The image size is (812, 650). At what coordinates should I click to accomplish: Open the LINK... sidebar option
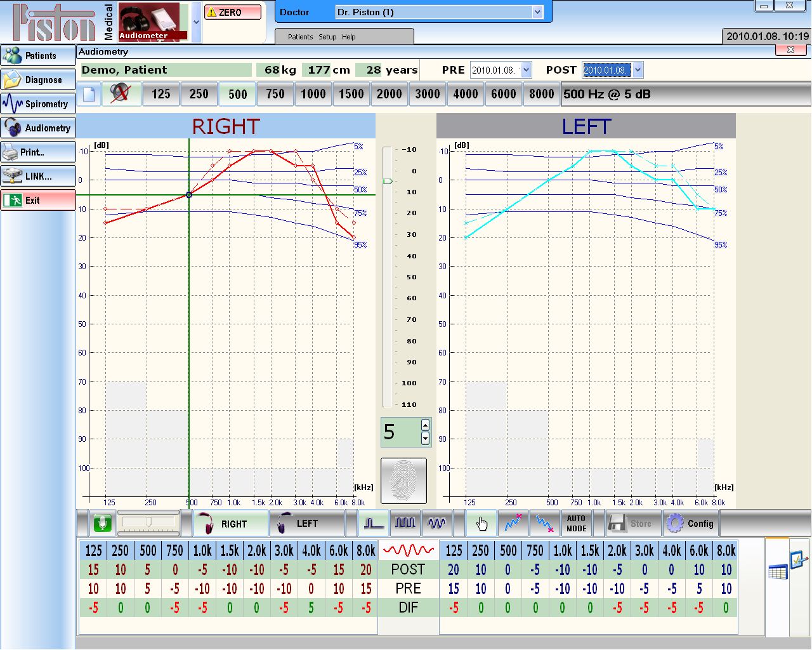click(x=38, y=176)
